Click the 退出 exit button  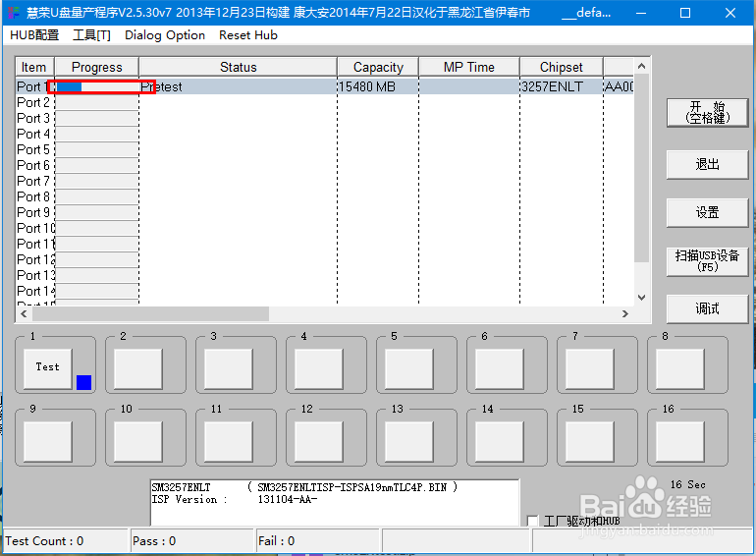pyautogui.click(x=707, y=164)
